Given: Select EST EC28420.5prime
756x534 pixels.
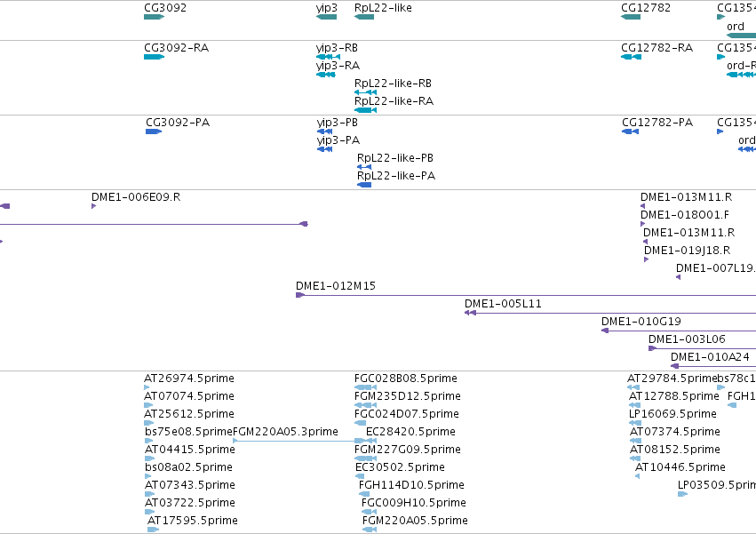Looking at the screenshot, I should (x=410, y=432).
